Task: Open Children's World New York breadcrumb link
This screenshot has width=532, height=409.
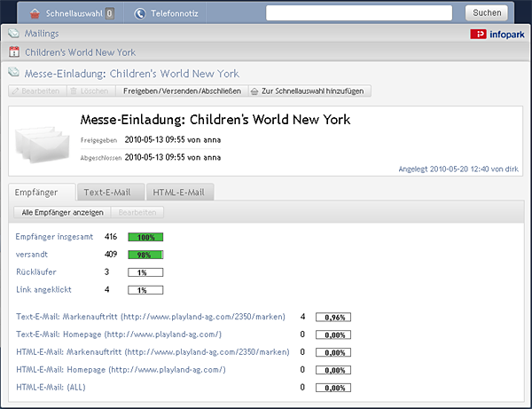Action: click(80, 52)
